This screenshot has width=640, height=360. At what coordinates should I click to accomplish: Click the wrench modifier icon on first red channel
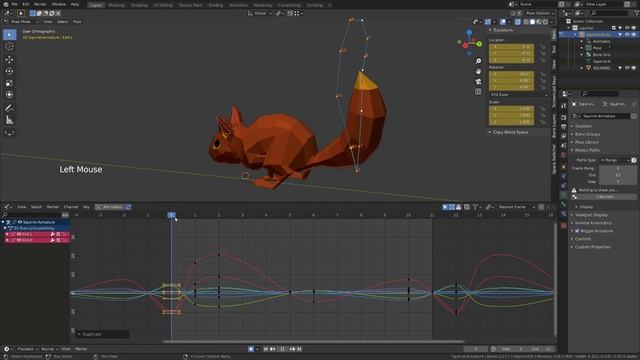point(53,234)
